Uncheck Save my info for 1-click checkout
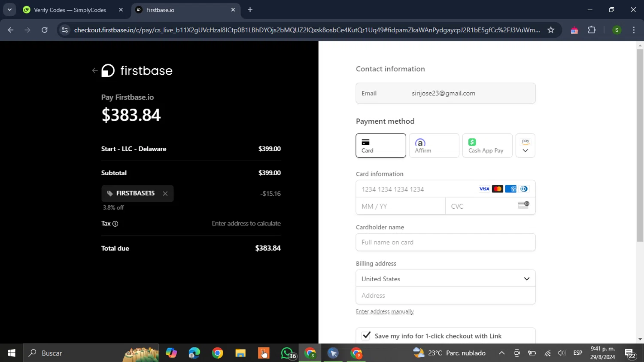Viewport: 644px width, 362px height. point(366,336)
